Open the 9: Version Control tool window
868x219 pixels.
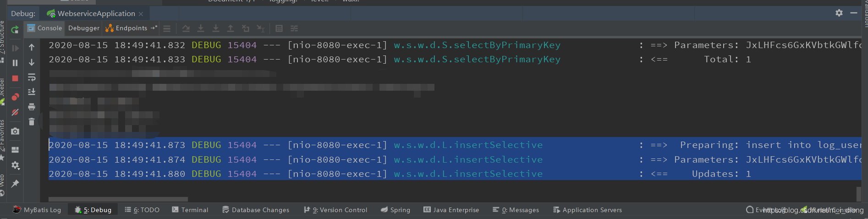pos(335,210)
